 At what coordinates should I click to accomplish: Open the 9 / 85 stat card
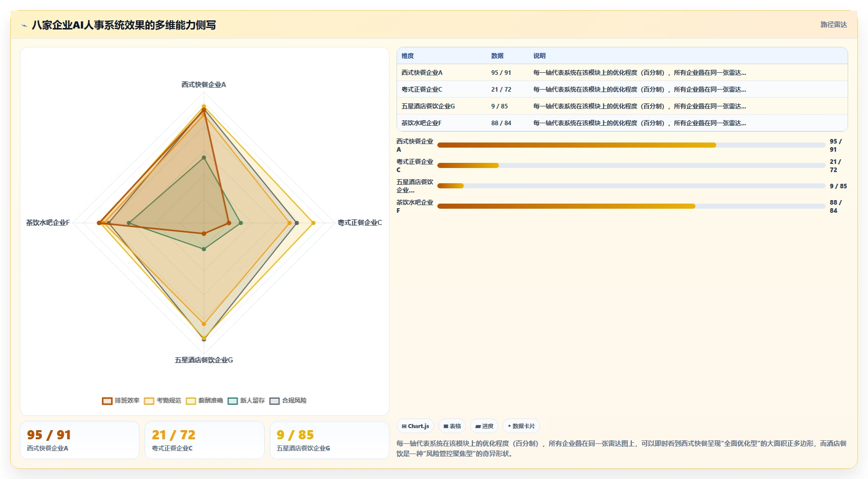coord(329,440)
